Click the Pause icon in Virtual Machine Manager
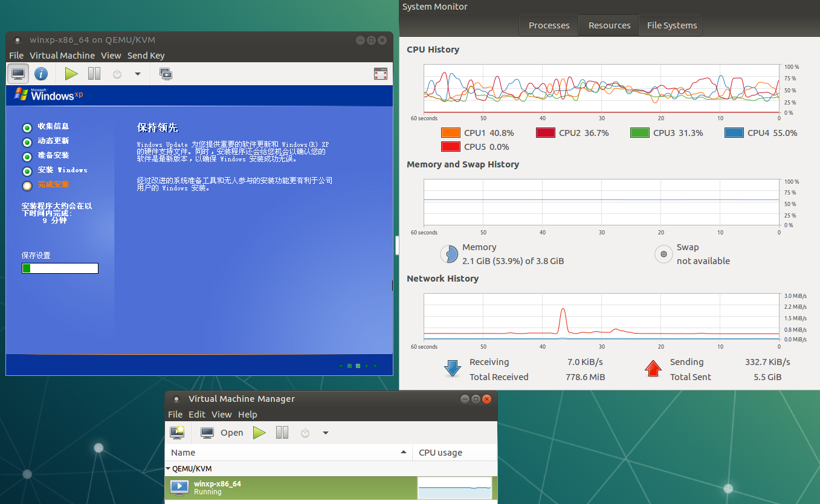This screenshot has height=504, width=820. tap(282, 433)
